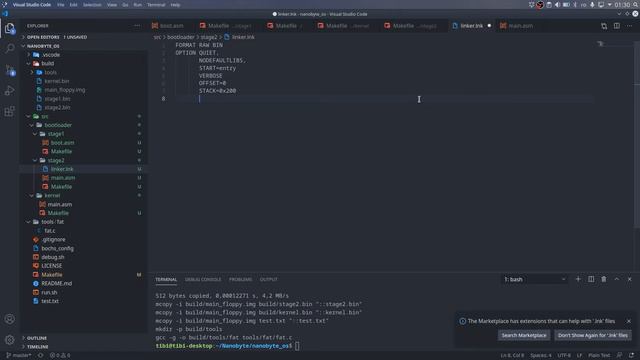Click the system clock showing 01:30

tap(622, 5)
